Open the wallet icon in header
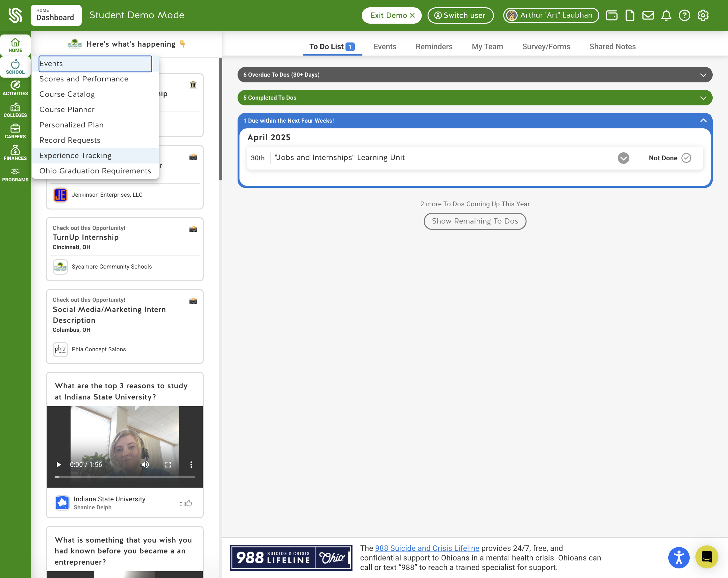Image resolution: width=728 pixels, height=578 pixels. click(x=611, y=15)
